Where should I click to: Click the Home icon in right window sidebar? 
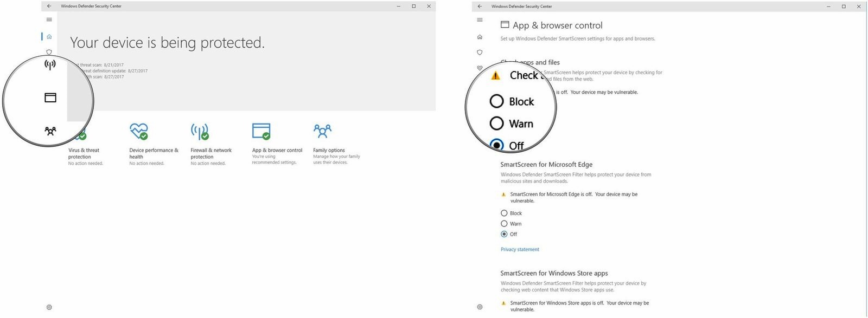click(x=480, y=37)
